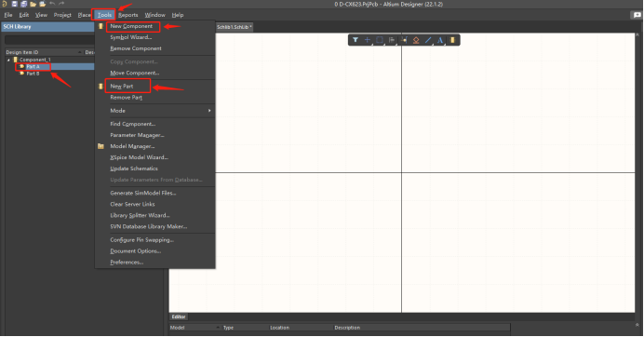The image size is (644, 337).
Task: Select Part B in the library tree
Action: (x=33, y=74)
